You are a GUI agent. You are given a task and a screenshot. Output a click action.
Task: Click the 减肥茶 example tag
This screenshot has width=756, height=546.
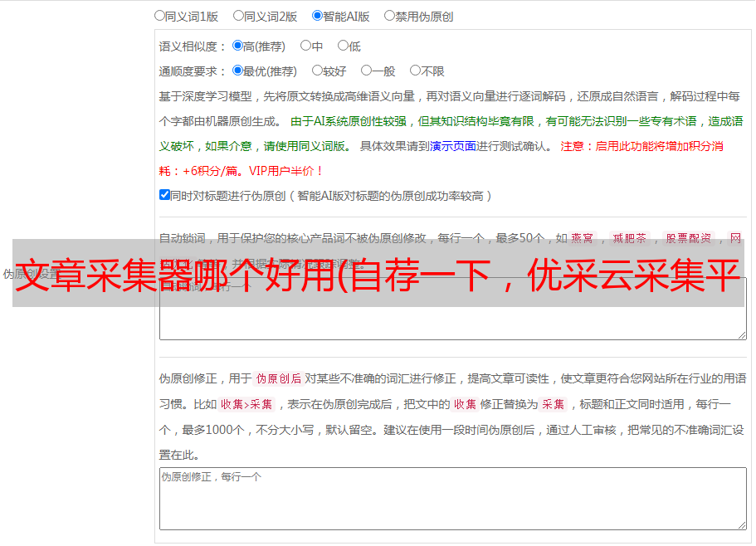coord(630,238)
